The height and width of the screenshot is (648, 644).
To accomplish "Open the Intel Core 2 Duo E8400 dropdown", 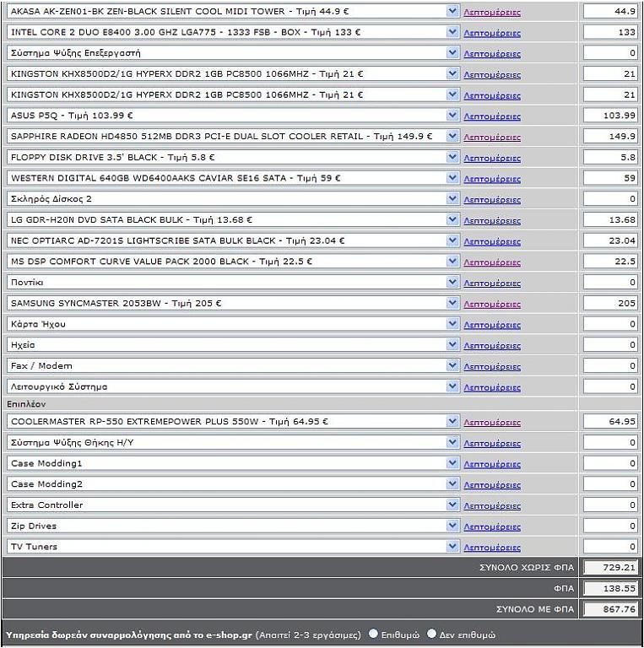I will pyautogui.click(x=233, y=32).
